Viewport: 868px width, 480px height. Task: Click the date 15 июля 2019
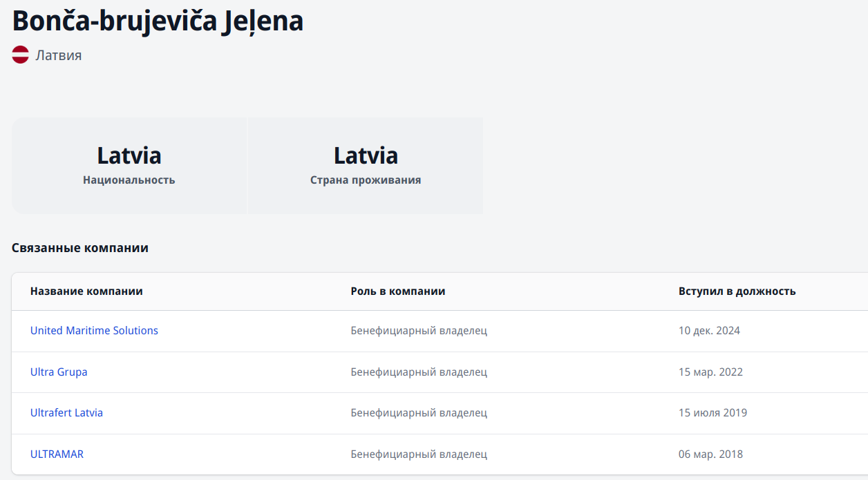pos(713,413)
